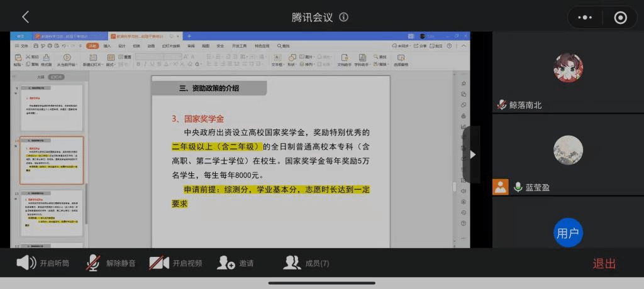This screenshot has width=644, height=289.
Task: Select the highlighted 国家奖学金 slide thumbnail
Action: (x=52, y=160)
